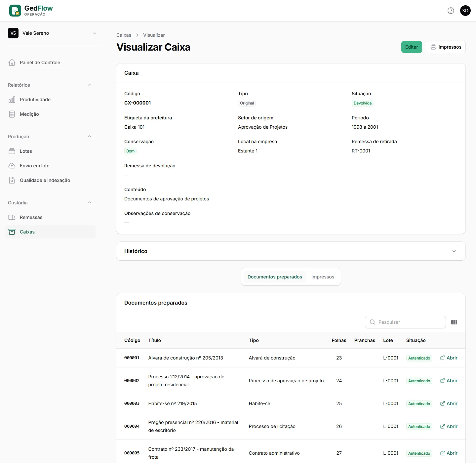Click the open icon for document 000003
Screen dimensions: 476x463
click(443, 403)
